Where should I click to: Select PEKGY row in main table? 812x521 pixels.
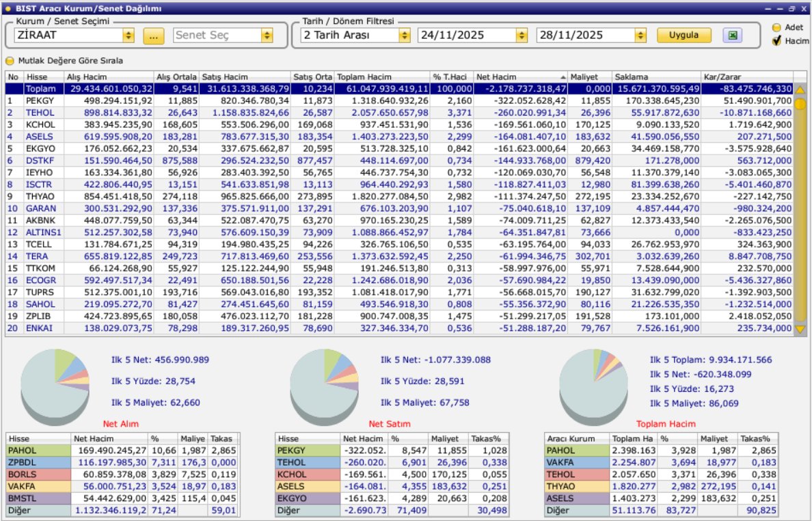point(399,101)
